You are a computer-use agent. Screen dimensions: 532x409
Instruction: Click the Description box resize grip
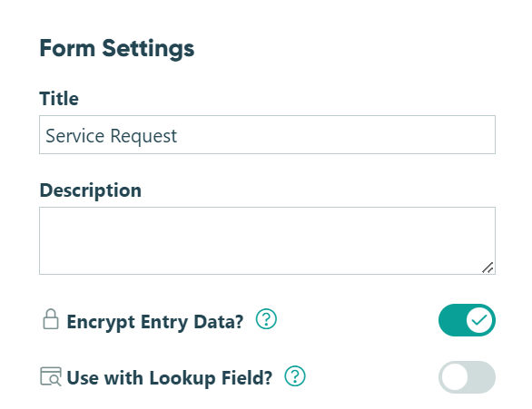click(x=488, y=268)
